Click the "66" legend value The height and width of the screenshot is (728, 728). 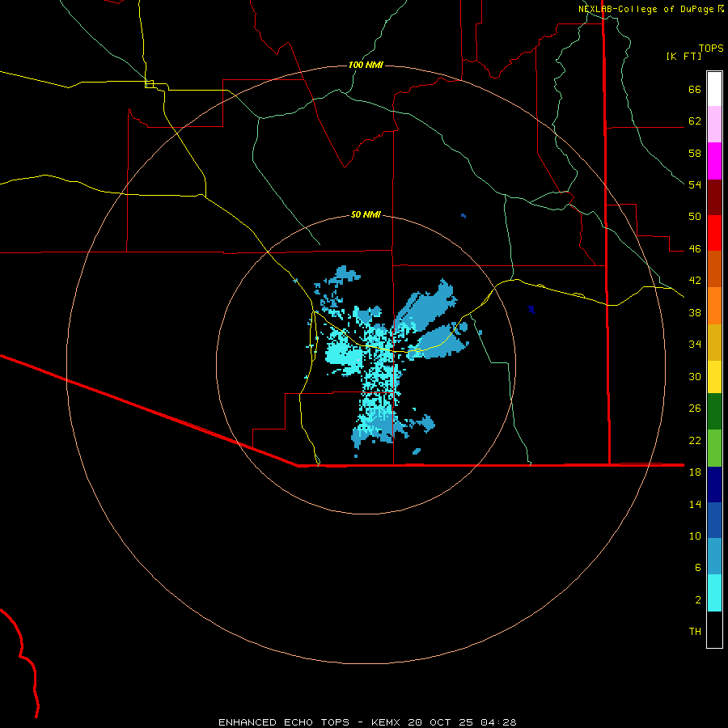(695, 89)
